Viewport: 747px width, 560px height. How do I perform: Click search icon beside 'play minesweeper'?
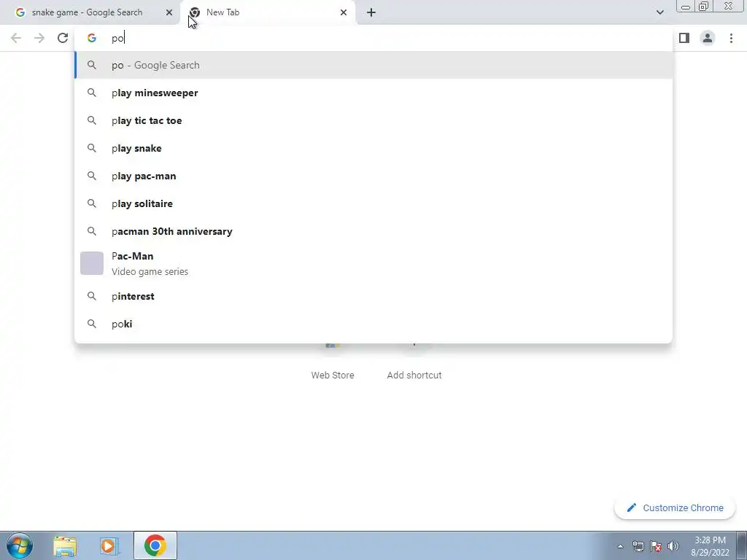pos(91,93)
